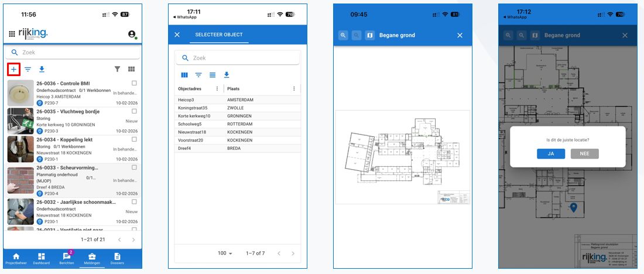Open the rows-per-page dropdown showing 100

[225, 254]
